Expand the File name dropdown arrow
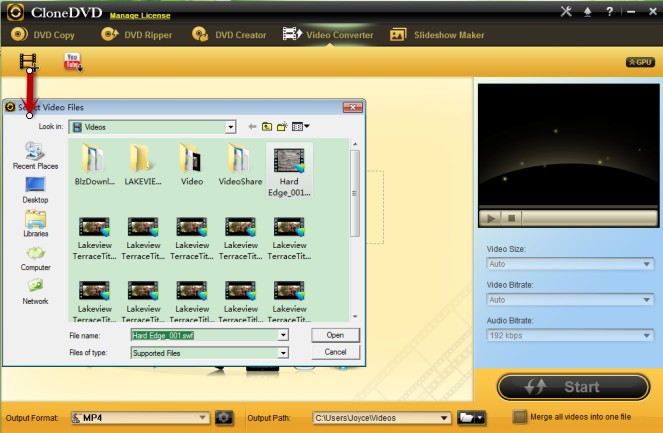This screenshot has width=663, height=433. point(283,335)
